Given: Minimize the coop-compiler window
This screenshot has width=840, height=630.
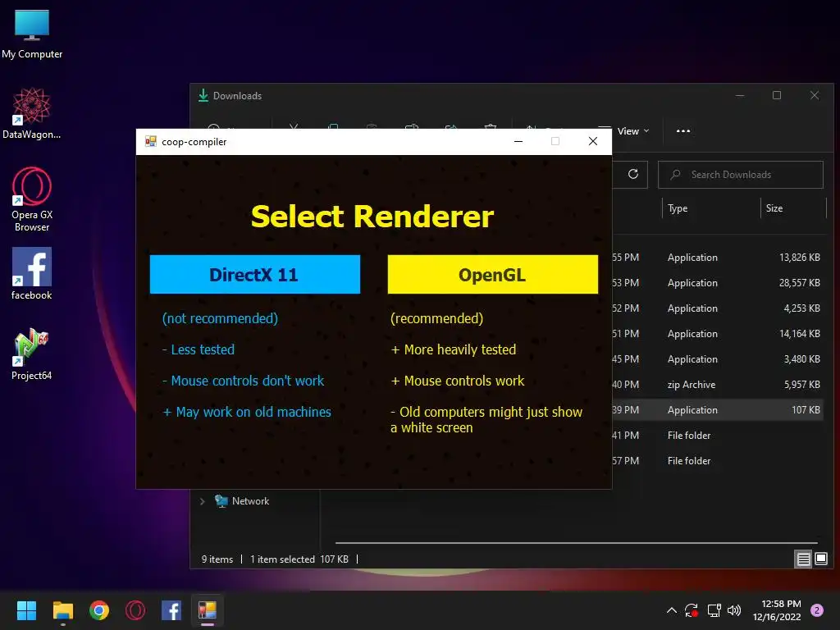Looking at the screenshot, I should (518, 141).
